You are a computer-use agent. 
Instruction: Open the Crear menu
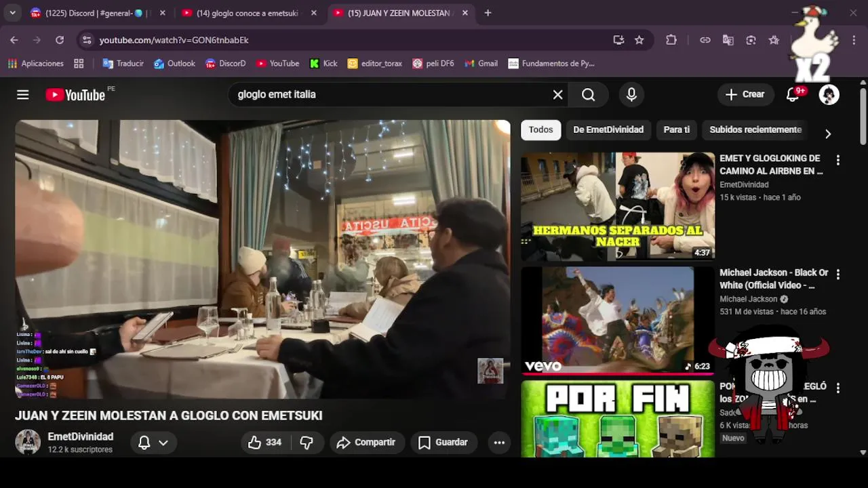click(745, 95)
